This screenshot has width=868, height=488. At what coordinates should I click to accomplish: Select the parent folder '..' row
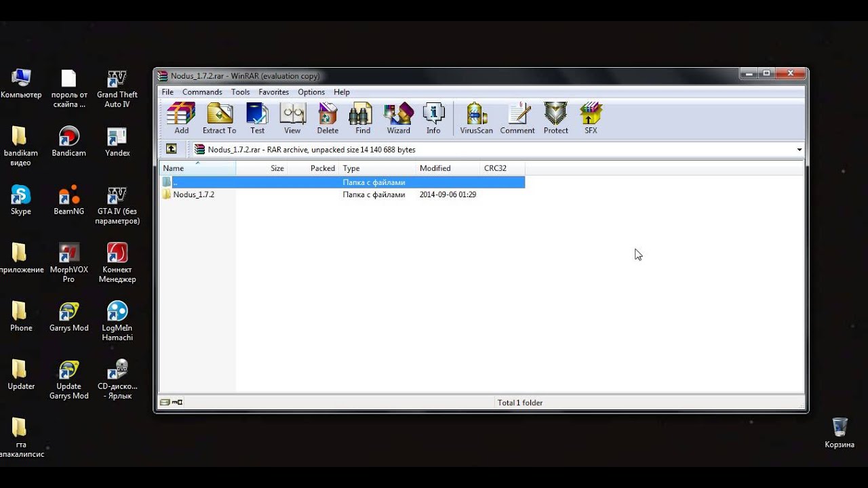(342, 182)
